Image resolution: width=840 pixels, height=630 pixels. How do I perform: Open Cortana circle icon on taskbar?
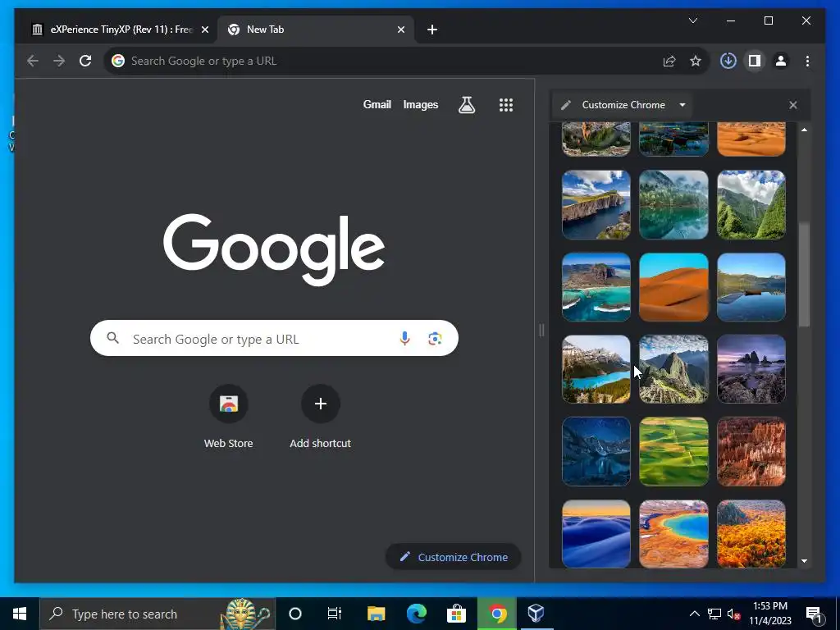pos(295,614)
